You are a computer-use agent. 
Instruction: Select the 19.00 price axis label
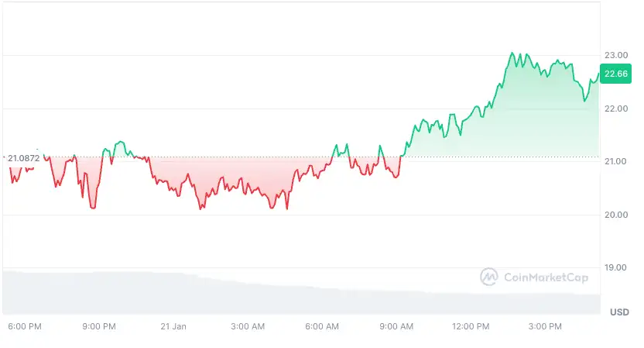[615, 267]
